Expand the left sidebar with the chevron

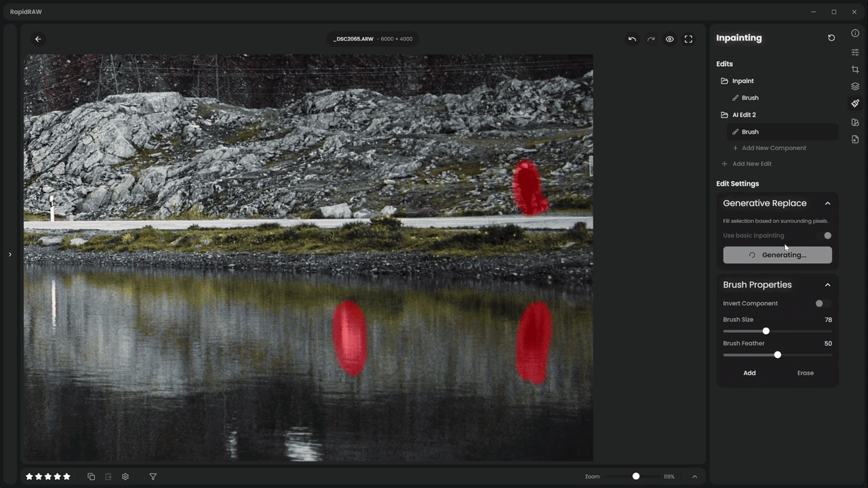9,255
